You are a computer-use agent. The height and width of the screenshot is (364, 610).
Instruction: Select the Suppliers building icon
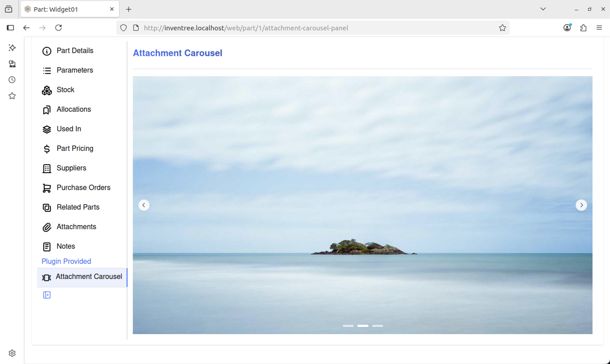click(47, 168)
